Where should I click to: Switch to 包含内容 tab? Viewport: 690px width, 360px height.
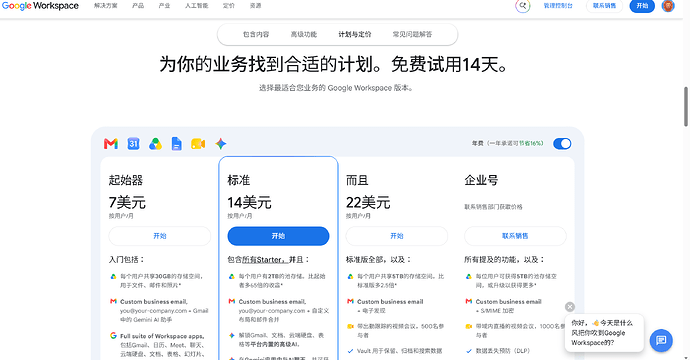coord(256,34)
